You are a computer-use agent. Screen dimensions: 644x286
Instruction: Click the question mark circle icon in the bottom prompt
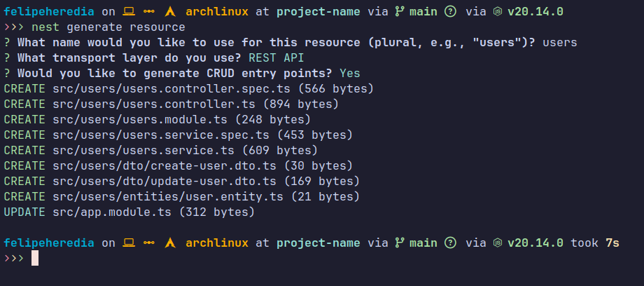451,243
